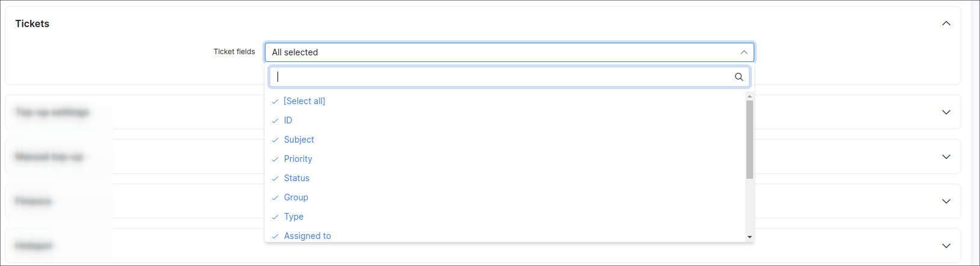
Task: Toggle the Type field option
Action: point(293,217)
